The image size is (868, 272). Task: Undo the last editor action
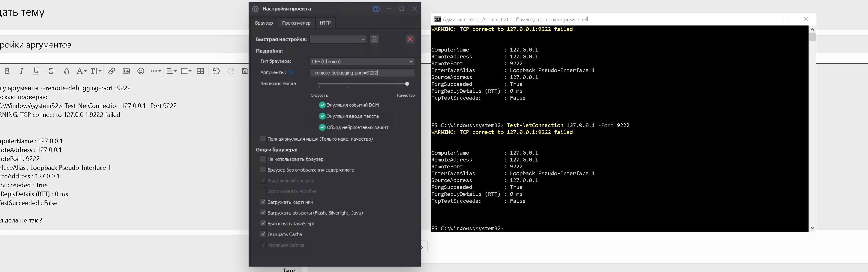(x=216, y=71)
